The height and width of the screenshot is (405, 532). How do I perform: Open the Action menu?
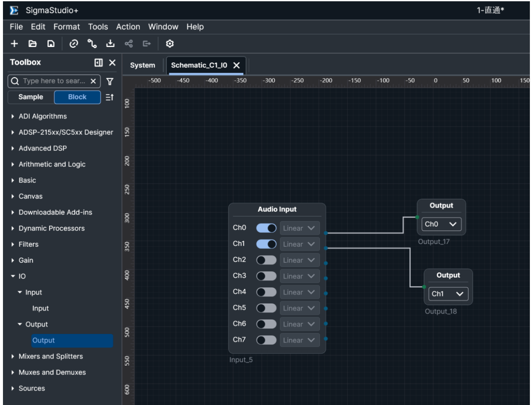pyautogui.click(x=128, y=27)
